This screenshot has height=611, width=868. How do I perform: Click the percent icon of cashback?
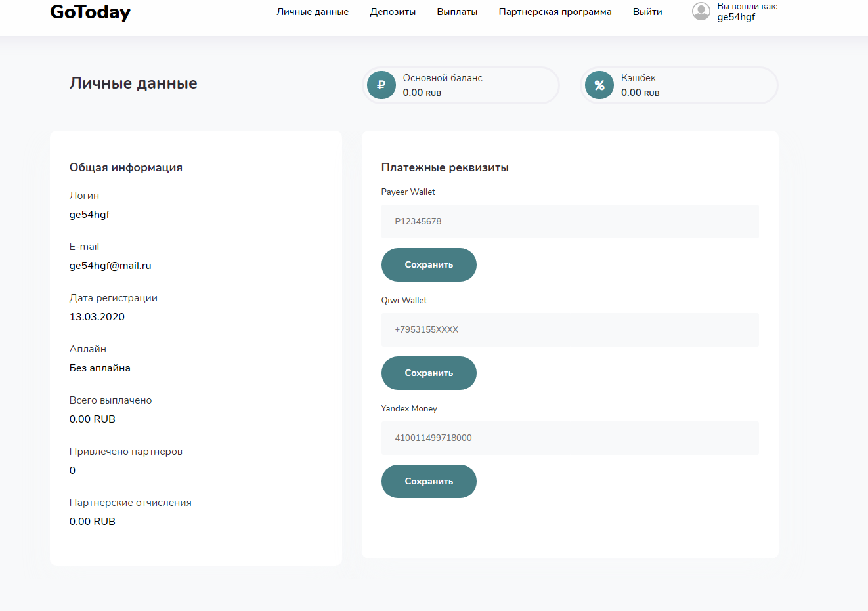click(x=599, y=85)
